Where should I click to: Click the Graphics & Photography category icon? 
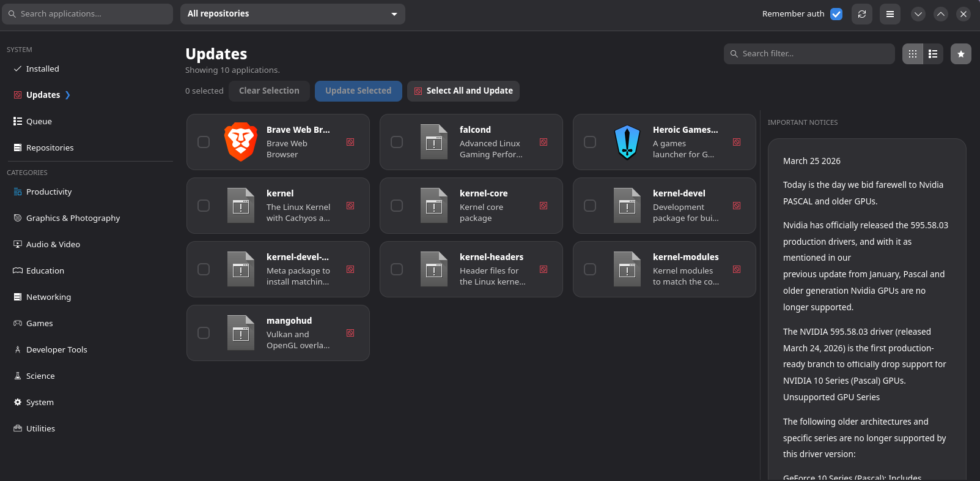[x=18, y=218]
